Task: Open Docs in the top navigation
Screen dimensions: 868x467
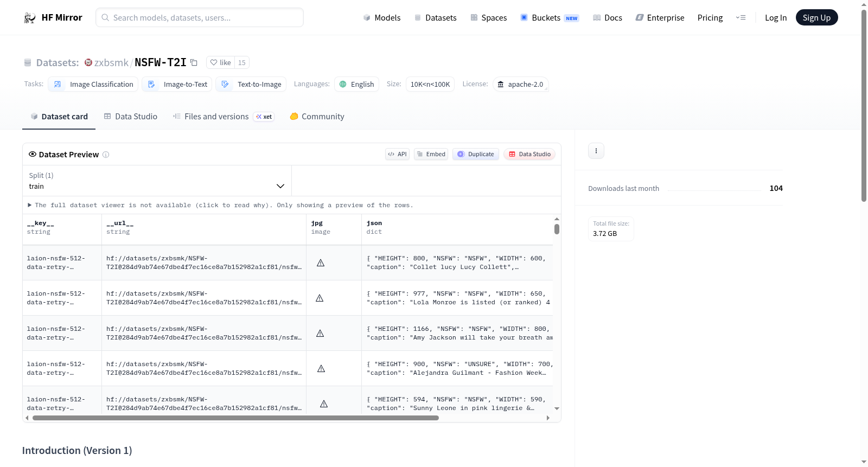Action: (608, 17)
